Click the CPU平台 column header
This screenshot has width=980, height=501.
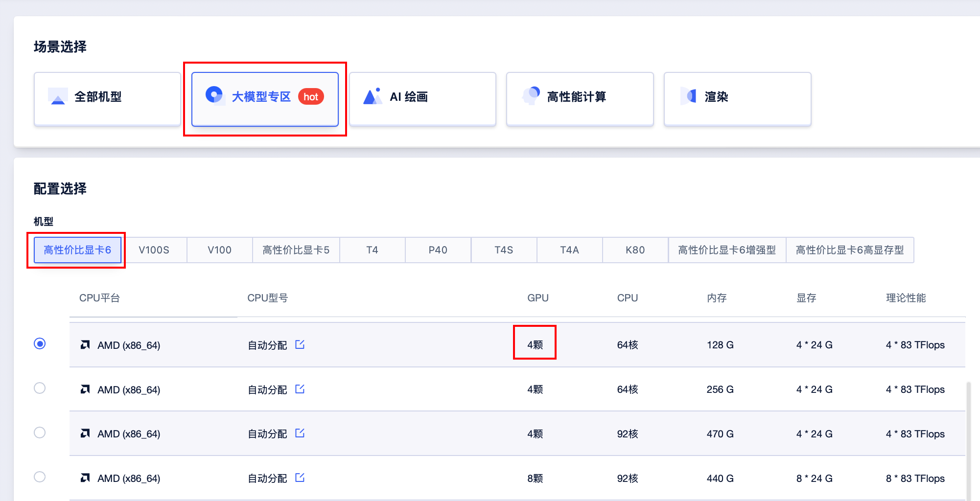tap(99, 298)
